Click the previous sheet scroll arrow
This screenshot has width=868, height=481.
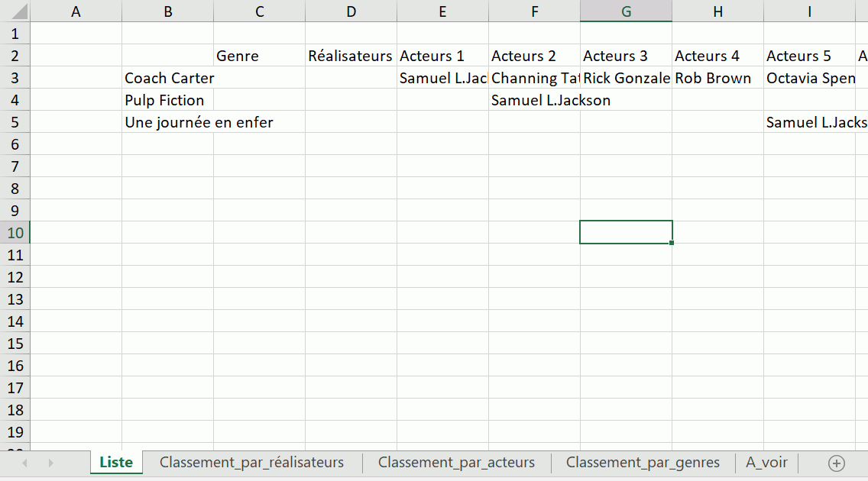click(x=26, y=463)
